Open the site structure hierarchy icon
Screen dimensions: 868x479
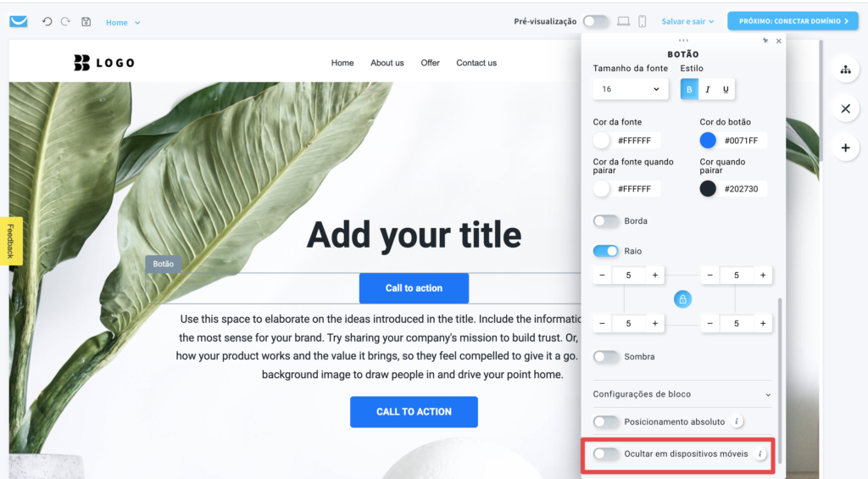click(x=845, y=70)
